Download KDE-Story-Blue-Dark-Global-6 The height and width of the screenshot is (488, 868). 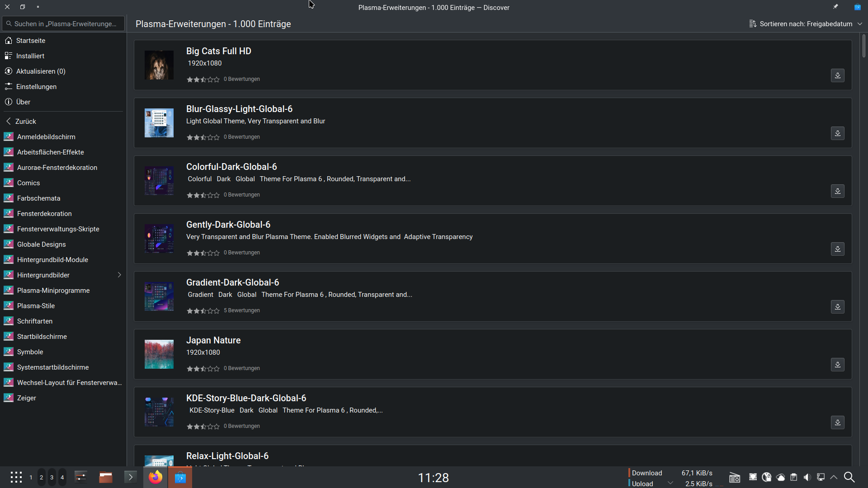tap(837, 422)
